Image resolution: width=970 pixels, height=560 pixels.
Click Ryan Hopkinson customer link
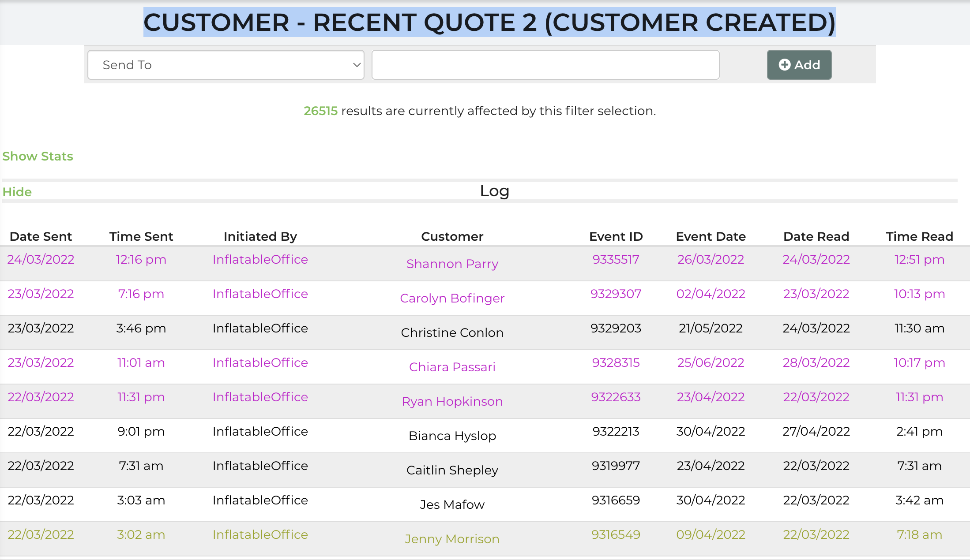(x=452, y=401)
